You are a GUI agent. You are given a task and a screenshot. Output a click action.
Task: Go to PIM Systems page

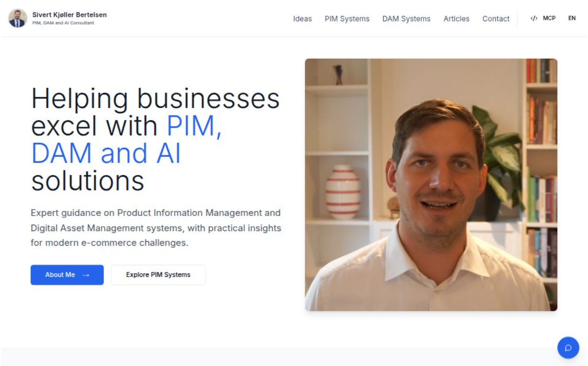347,19
